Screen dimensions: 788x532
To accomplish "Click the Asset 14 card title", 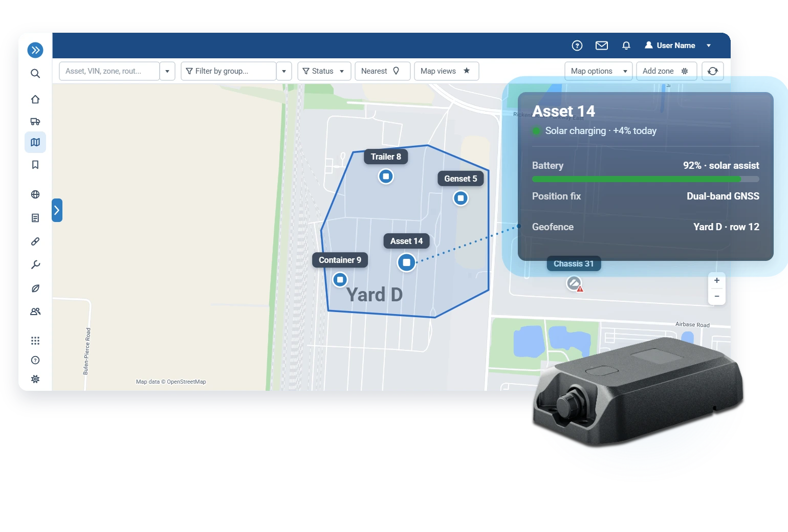I will 563,111.
